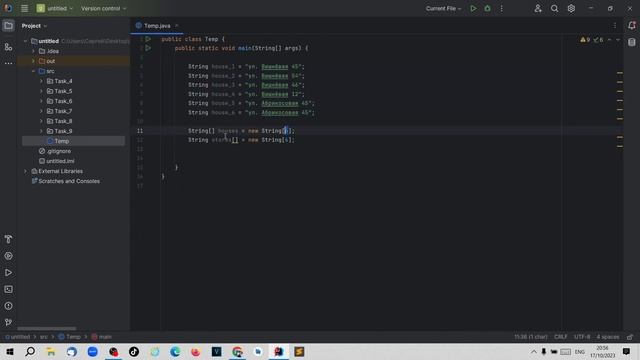
Task: Click 'src' breadcrumb in status bar
Action: point(44,337)
